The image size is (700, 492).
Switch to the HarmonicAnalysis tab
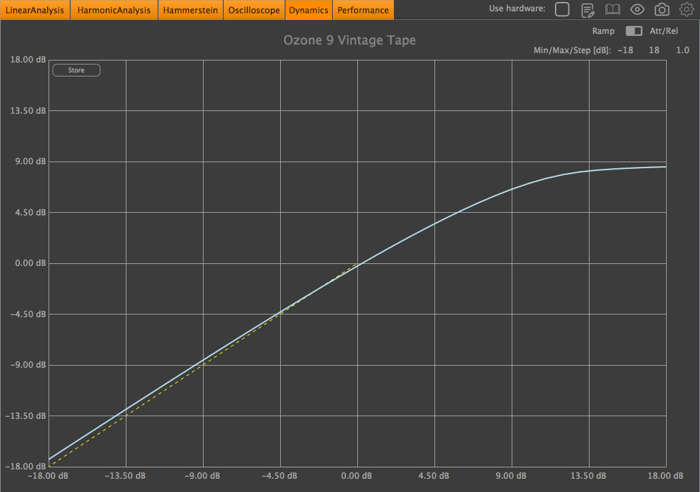pos(114,10)
